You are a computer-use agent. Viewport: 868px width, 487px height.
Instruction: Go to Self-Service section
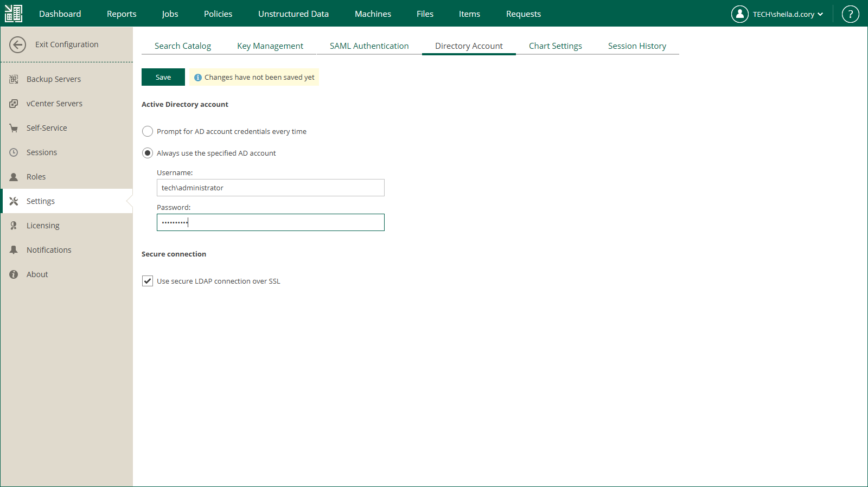tap(67, 128)
